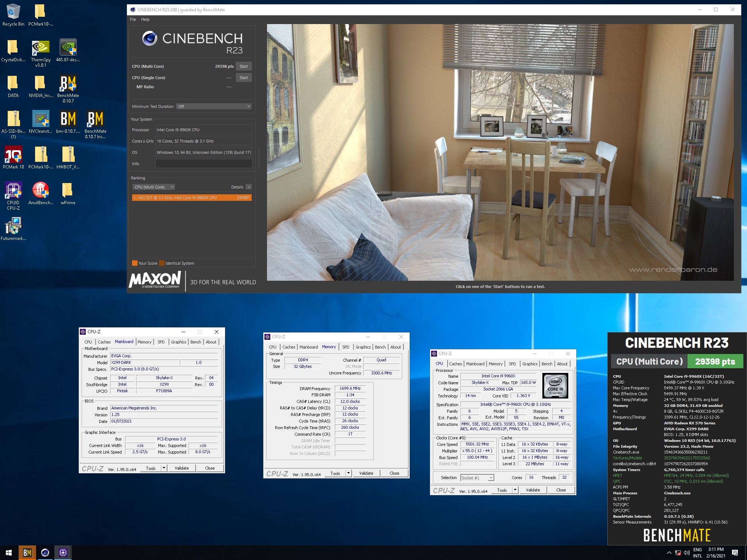Open the NVCleanstall desktop icon

[x=40, y=122]
